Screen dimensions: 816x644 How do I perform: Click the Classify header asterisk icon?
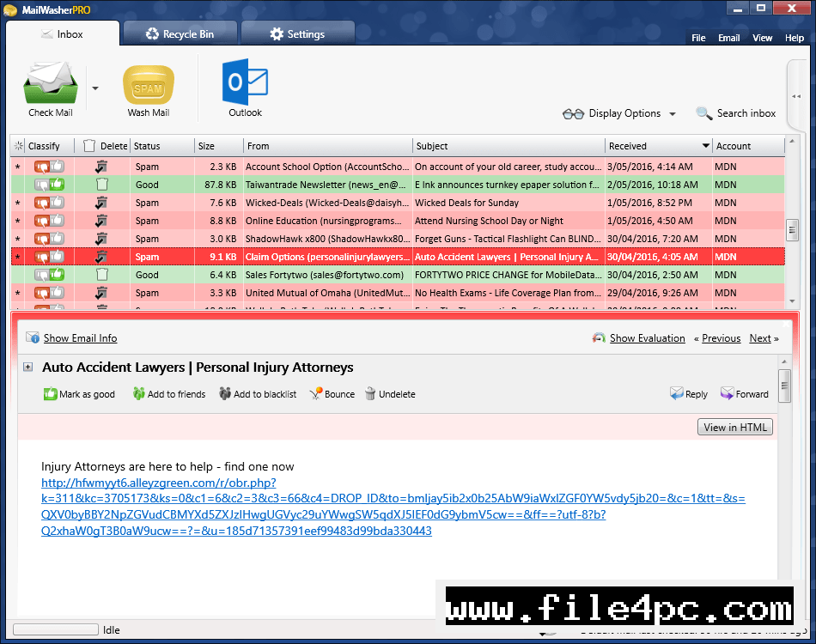coord(19,146)
